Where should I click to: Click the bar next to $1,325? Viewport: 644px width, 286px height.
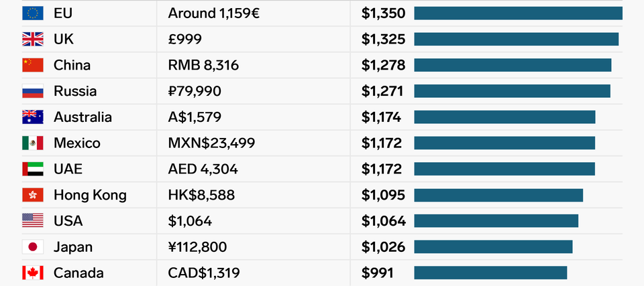516,40
